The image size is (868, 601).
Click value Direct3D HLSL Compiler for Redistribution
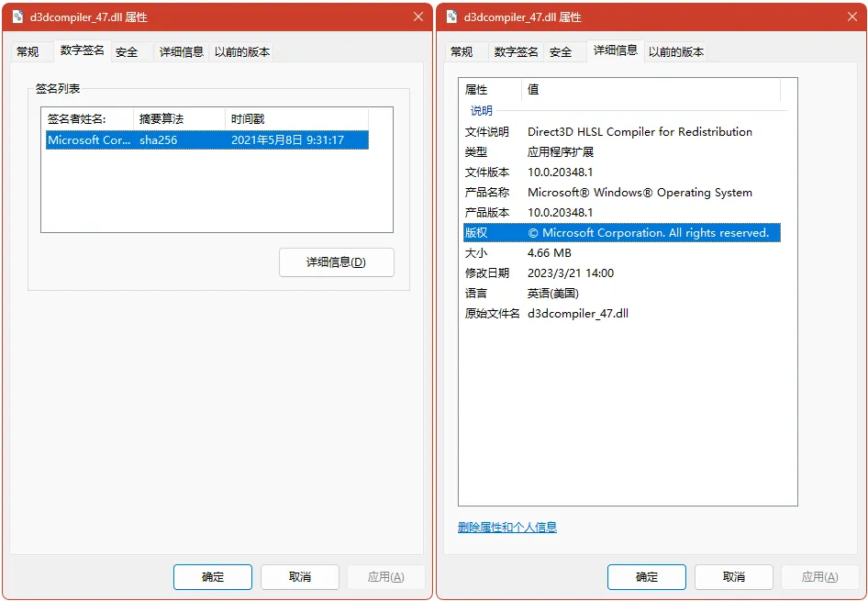click(640, 132)
